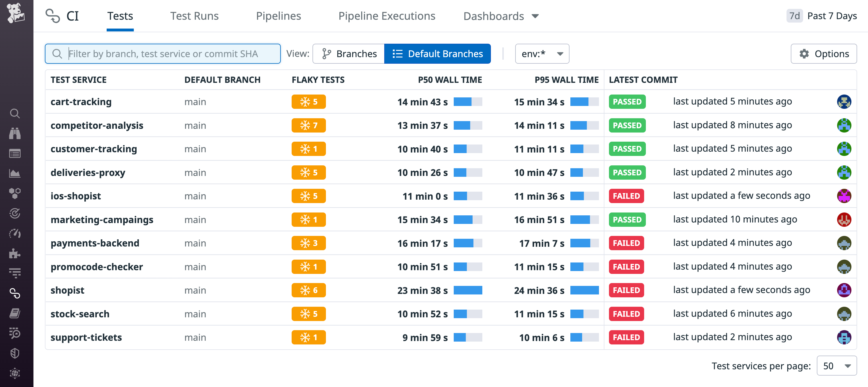Enable the Default Branches view

pos(438,53)
